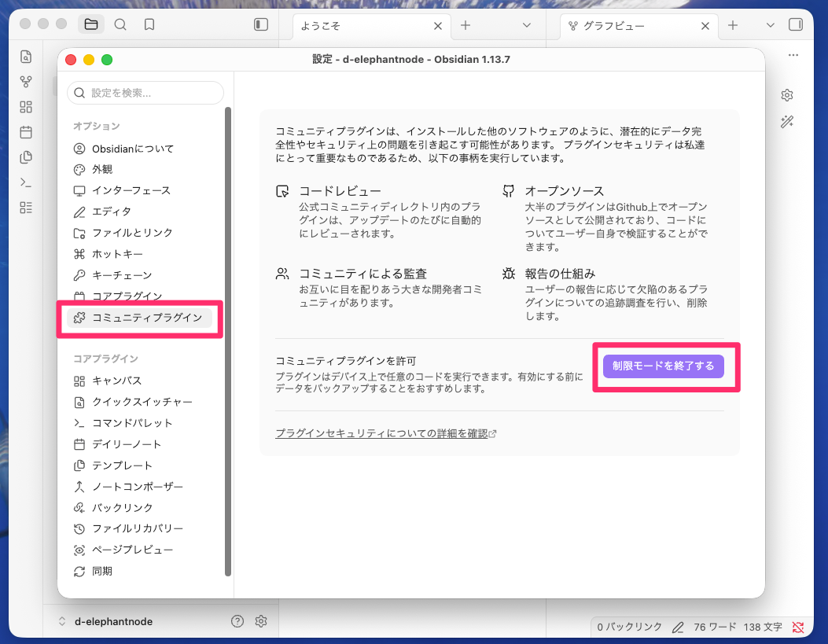
Task: Open ホットキー settings
Action: [139, 254]
